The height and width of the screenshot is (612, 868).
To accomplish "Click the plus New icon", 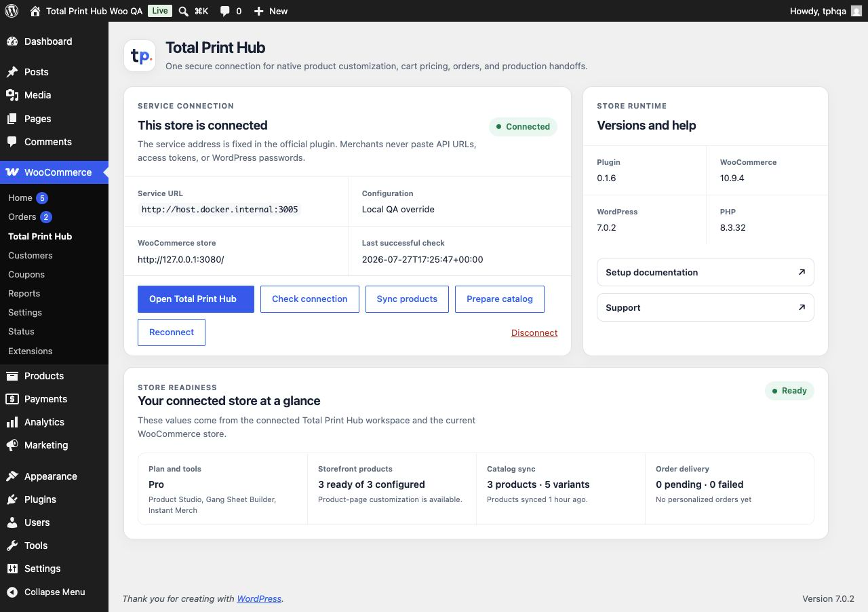I will point(258,11).
